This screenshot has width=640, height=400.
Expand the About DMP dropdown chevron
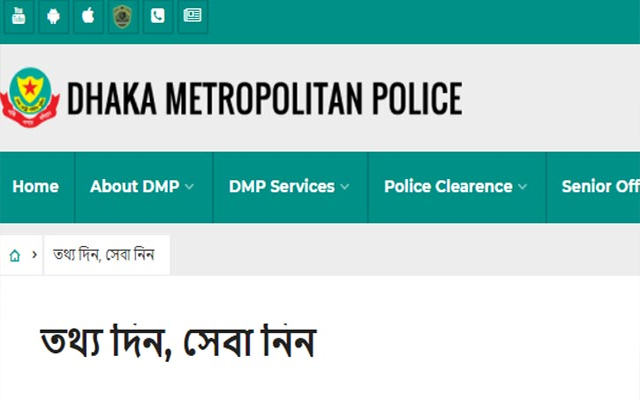tap(190, 187)
